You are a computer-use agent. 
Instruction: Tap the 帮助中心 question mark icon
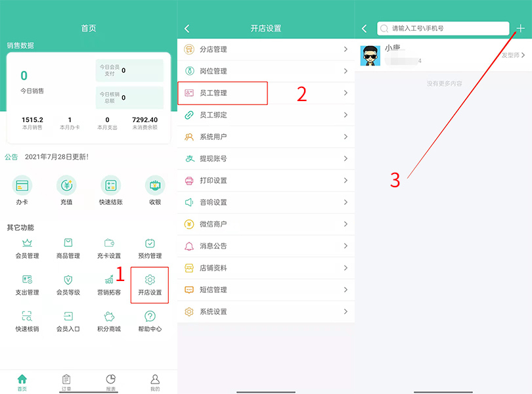[150, 317]
